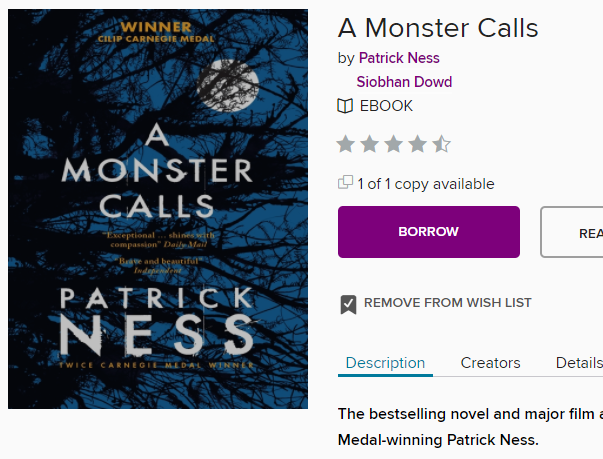Click the A Monster Calls cover image
The height and width of the screenshot is (459, 603).
pyautogui.click(x=158, y=209)
